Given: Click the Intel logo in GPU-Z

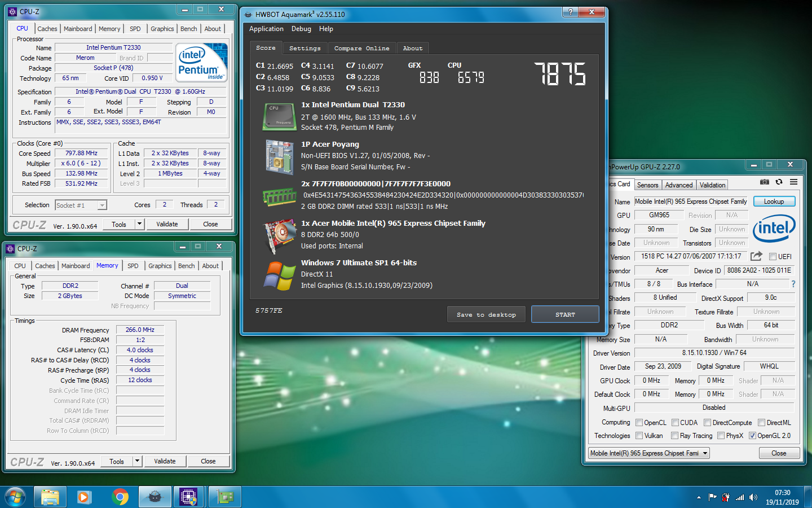Looking at the screenshot, I should point(774,228).
